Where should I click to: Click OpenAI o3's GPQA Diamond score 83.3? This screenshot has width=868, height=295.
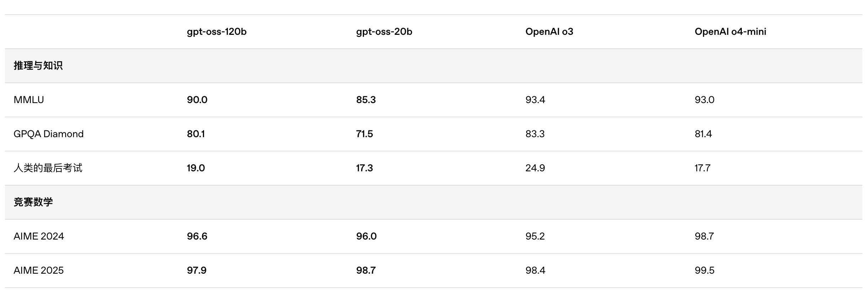535,134
